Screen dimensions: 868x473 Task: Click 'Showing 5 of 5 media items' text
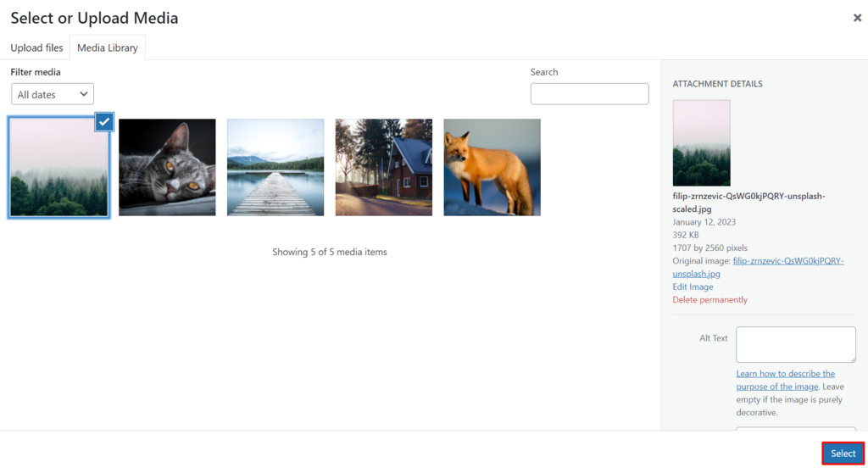[x=330, y=252]
